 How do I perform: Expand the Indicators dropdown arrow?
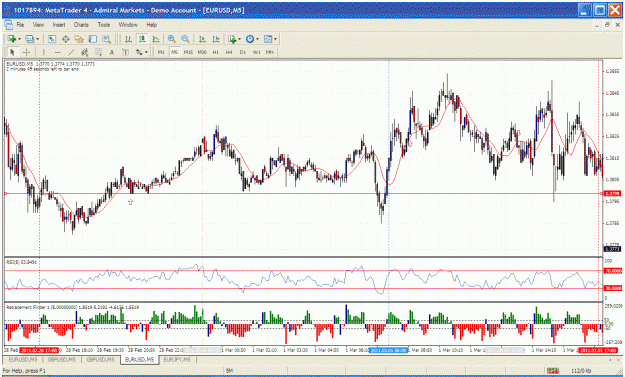pyautogui.click(x=239, y=39)
